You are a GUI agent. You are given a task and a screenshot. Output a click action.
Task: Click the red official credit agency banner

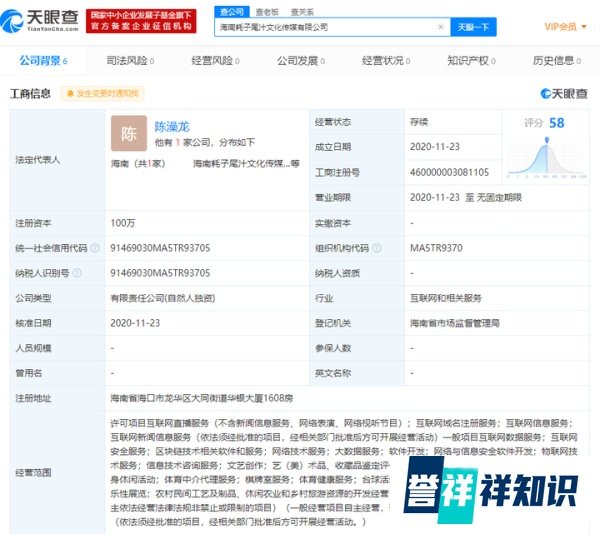tap(141, 21)
